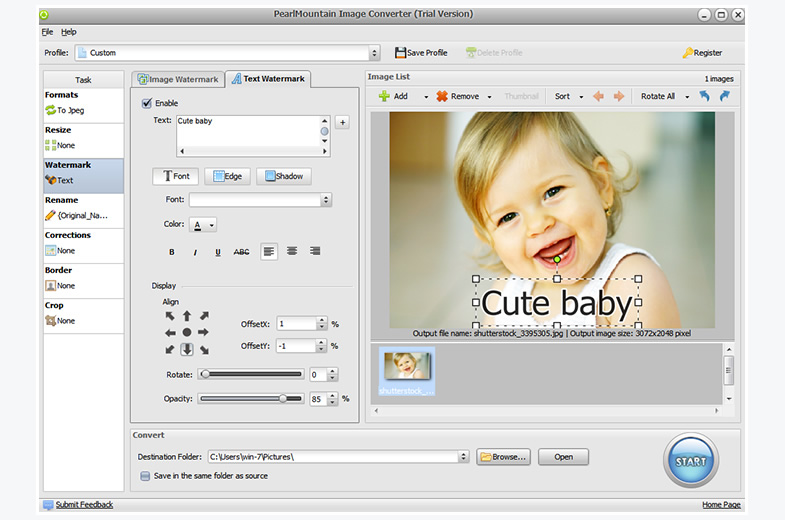Uncheck the Enable watermark checkbox
The image size is (785, 520).
[147, 103]
